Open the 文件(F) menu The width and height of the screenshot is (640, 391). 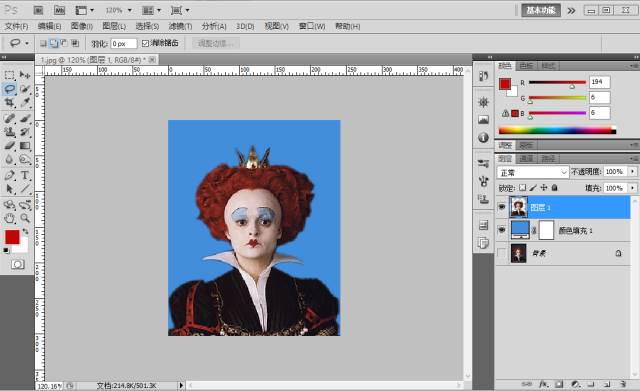click(16, 27)
